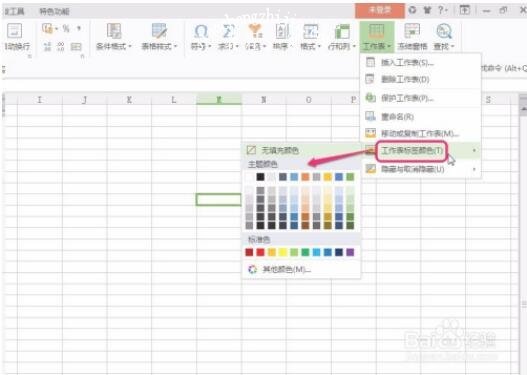Image resolution: width=527 pixels, height=375 pixels.
Task: Choose Delete Worksheet (删除工作表) menu item
Action: coord(420,80)
